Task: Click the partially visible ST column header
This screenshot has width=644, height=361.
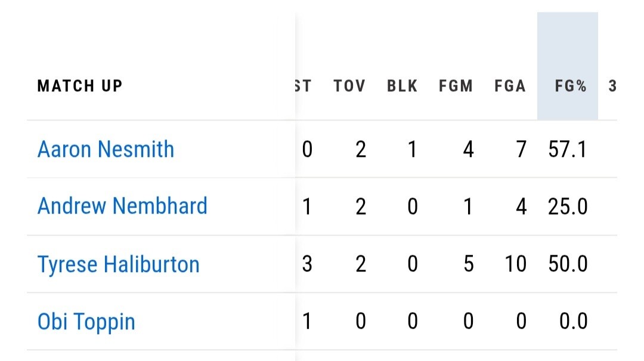Action: pyautogui.click(x=303, y=86)
